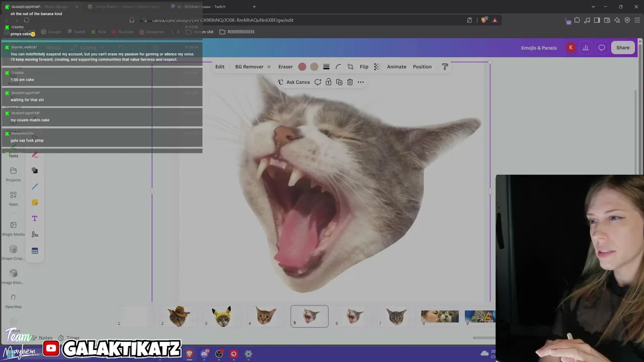Open the Edit image menu

click(220, 67)
